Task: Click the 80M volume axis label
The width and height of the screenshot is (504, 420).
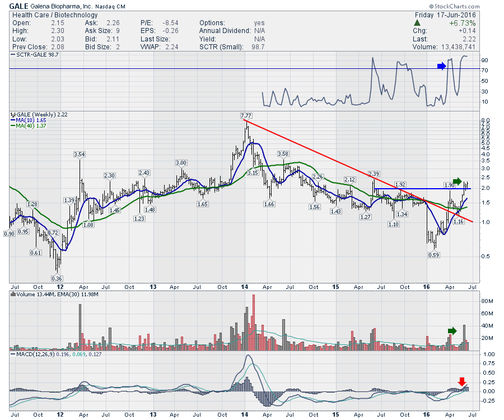Action: [487, 301]
